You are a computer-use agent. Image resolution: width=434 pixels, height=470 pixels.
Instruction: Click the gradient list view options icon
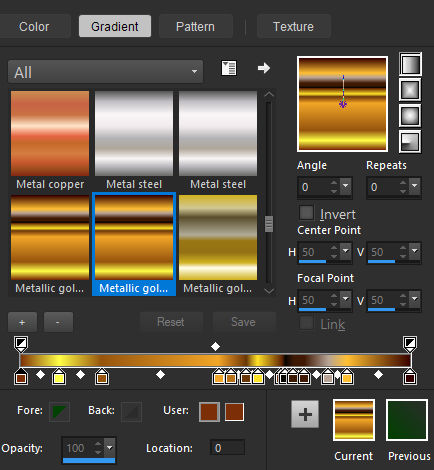(229, 68)
